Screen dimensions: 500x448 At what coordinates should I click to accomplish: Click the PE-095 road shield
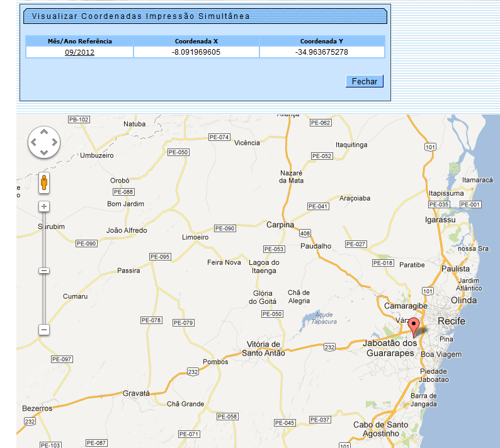click(160, 257)
